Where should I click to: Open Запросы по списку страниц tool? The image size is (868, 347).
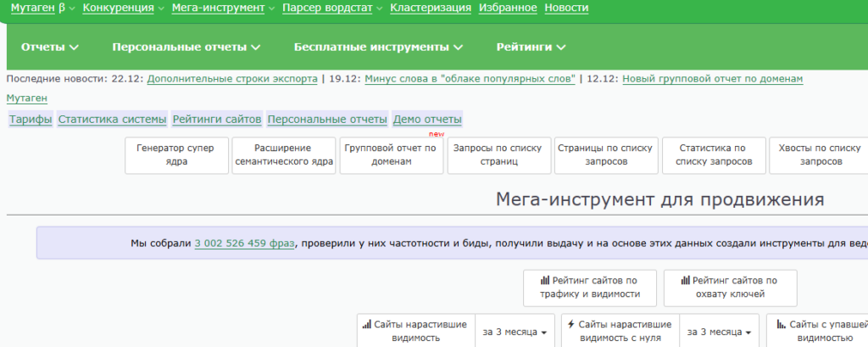coord(499,155)
